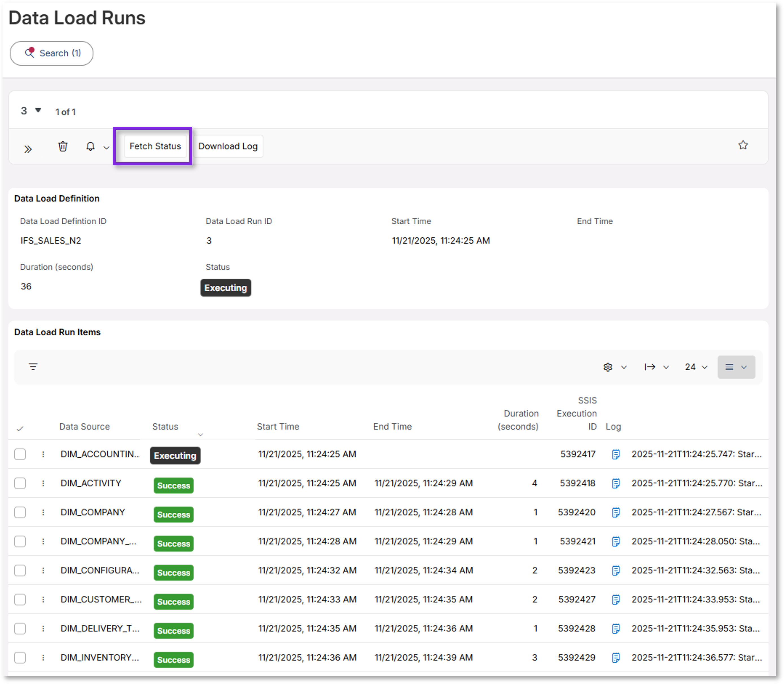Open table settings gear icon

(608, 367)
